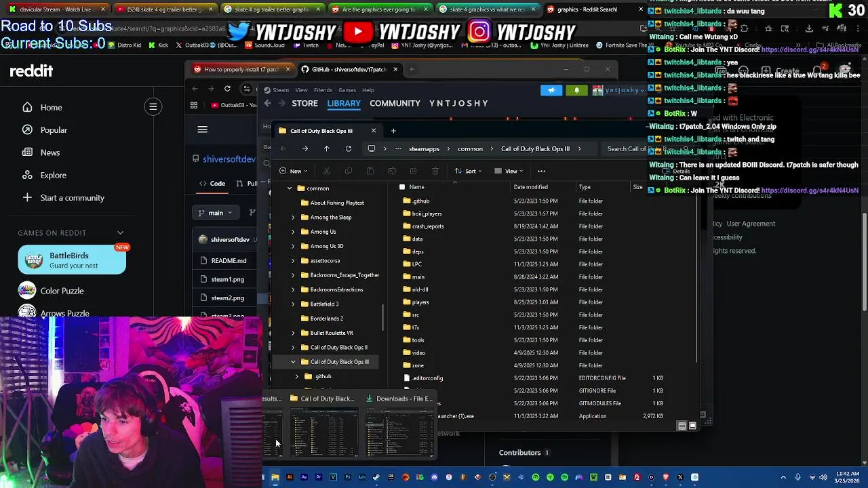The width and height of the screenshot is (868, 488).
Task: Open Premiere Pro from the taskbar
Action: click(x=319, y=477)
